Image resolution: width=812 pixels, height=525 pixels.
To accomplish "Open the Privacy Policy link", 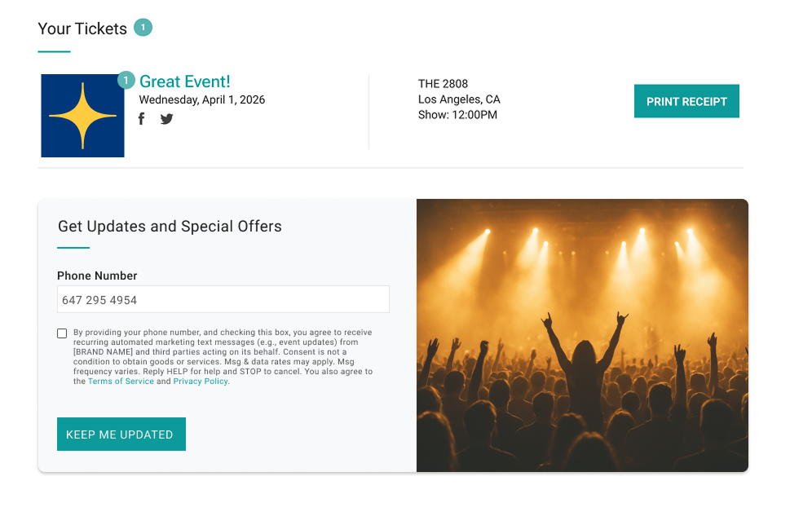I will click(201, 381).
